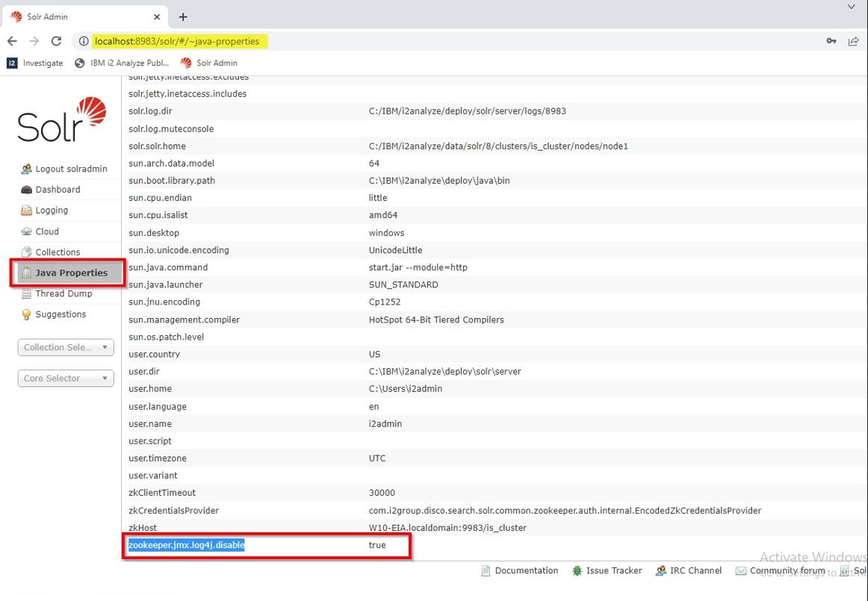Viewport: 868px width, 601px height.
Task: Open the Investigate bookmark
Action: pyautogui.click(x=34, y=63)
